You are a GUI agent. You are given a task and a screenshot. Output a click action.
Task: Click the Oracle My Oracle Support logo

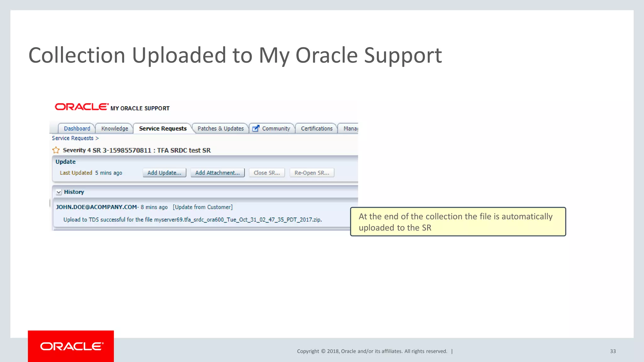[112, 107]
